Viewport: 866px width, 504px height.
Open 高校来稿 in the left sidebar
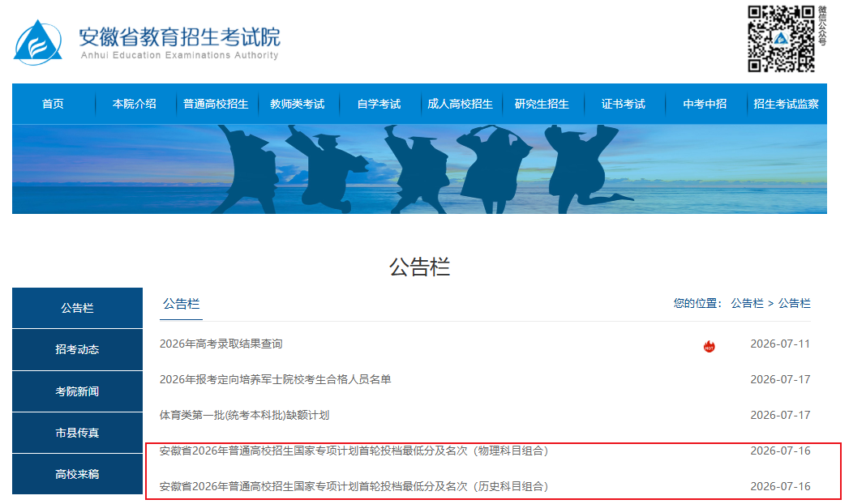(x=77, y=474)
